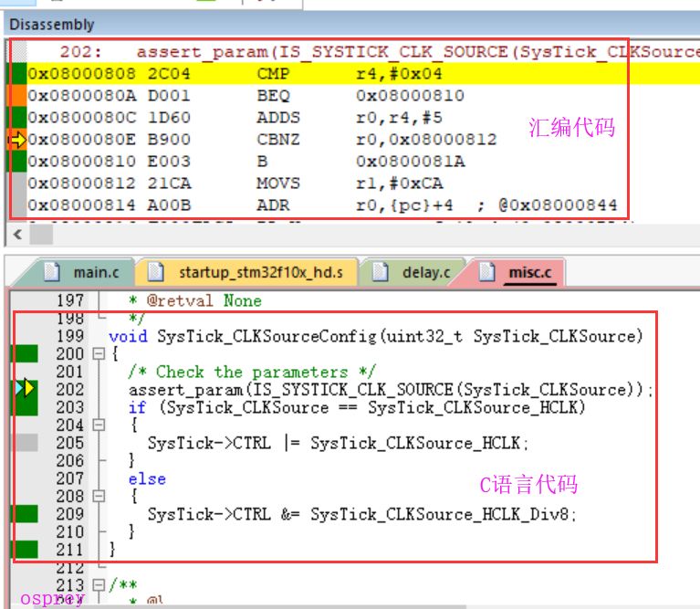Collapse the function block at line 200
The image size is (700, 609).
point(99,354)
